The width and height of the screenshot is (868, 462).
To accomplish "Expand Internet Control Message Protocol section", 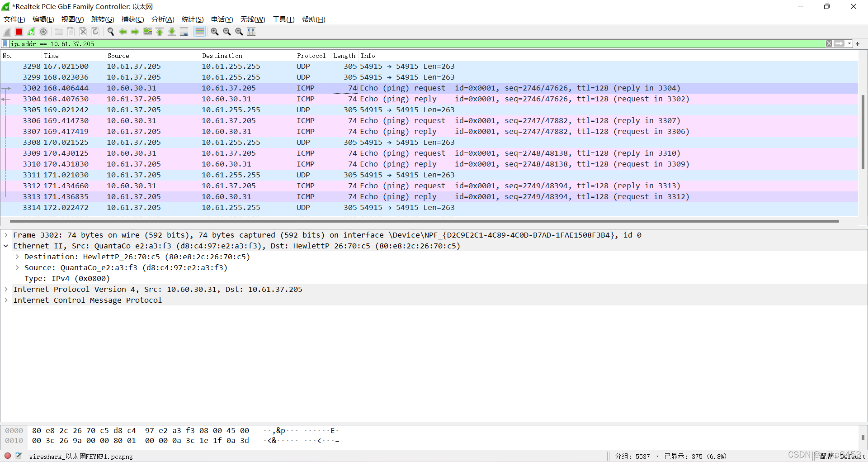I will [x=6, y=300].
